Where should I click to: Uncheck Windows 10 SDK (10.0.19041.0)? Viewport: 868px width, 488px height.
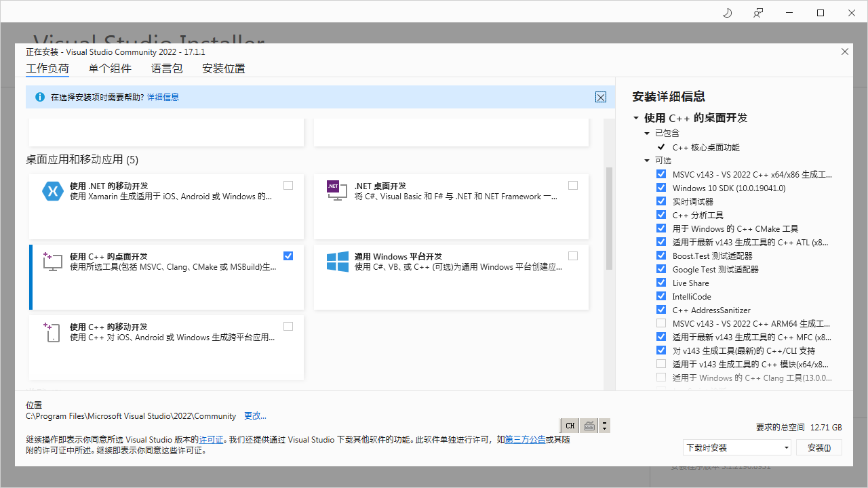click(x=661, y=188)
